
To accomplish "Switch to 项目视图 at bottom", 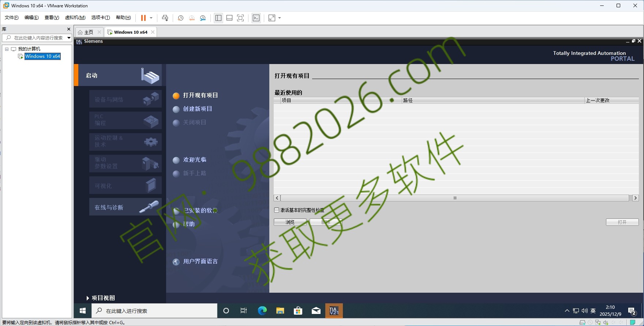I will (101, 298).
